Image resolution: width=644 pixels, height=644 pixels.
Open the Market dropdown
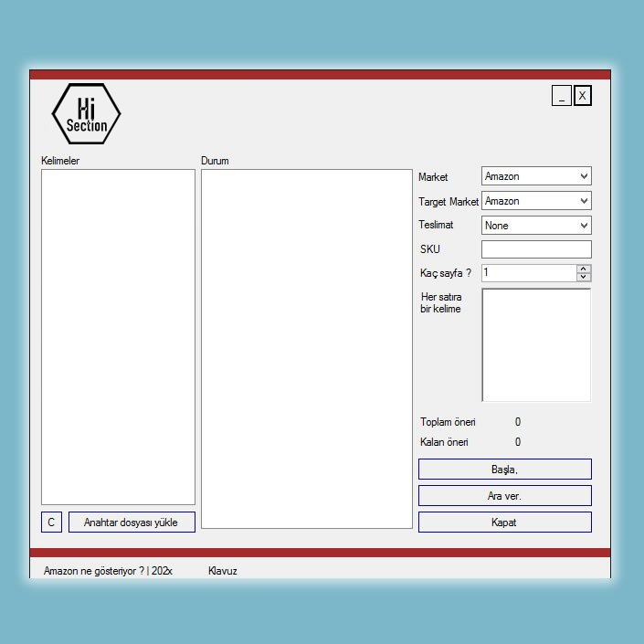(x=536, y=176)
